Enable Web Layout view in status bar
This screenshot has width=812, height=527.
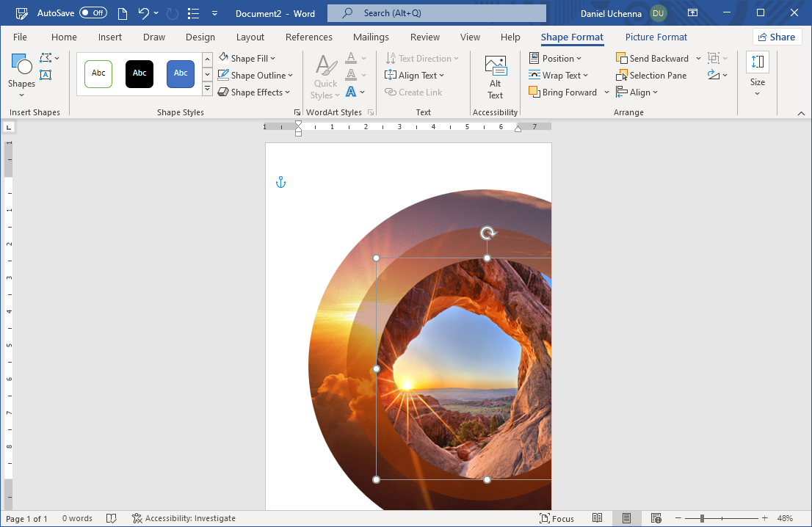point(656,518)
